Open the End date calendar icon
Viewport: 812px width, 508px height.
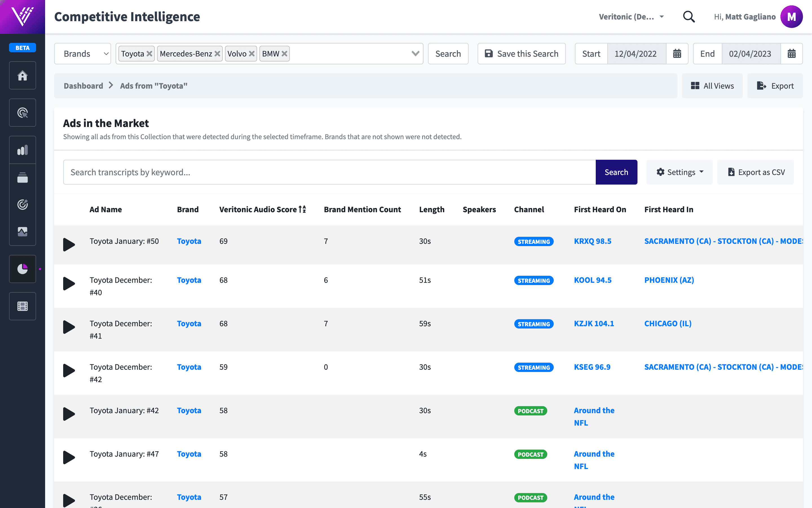(x=791, y=53)
